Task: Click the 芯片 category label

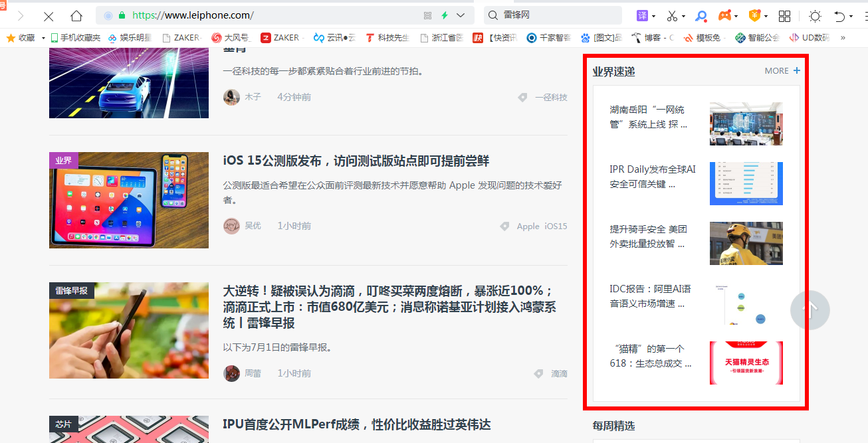Action: [64, 424]
